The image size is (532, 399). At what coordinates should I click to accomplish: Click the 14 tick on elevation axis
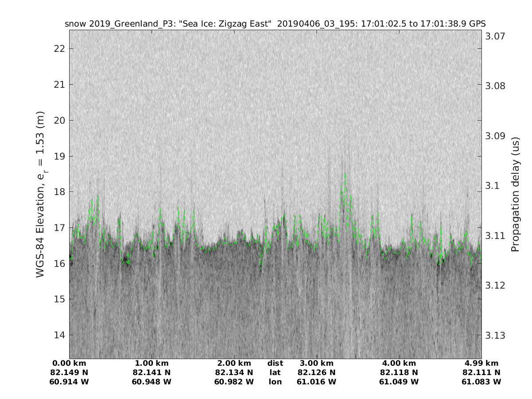click(61, 335)
